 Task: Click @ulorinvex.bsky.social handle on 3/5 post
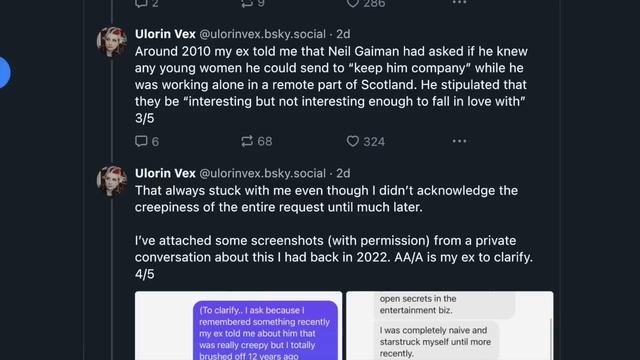tap(262, 34)
